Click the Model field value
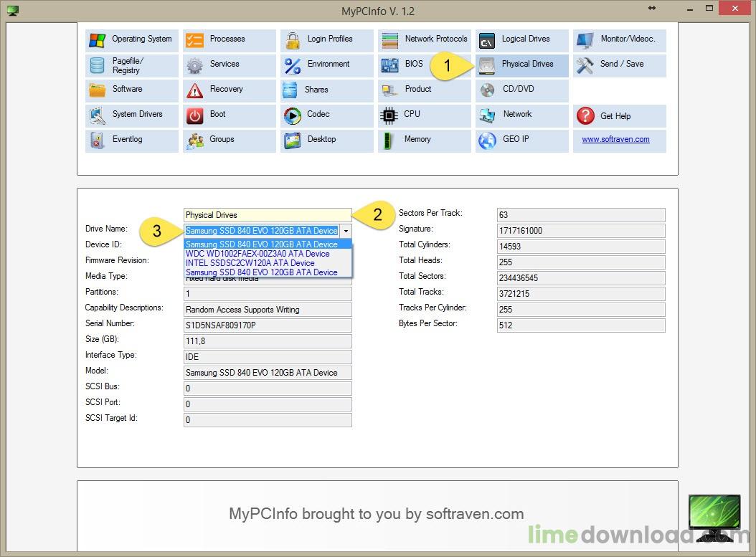 pos(268,373)
